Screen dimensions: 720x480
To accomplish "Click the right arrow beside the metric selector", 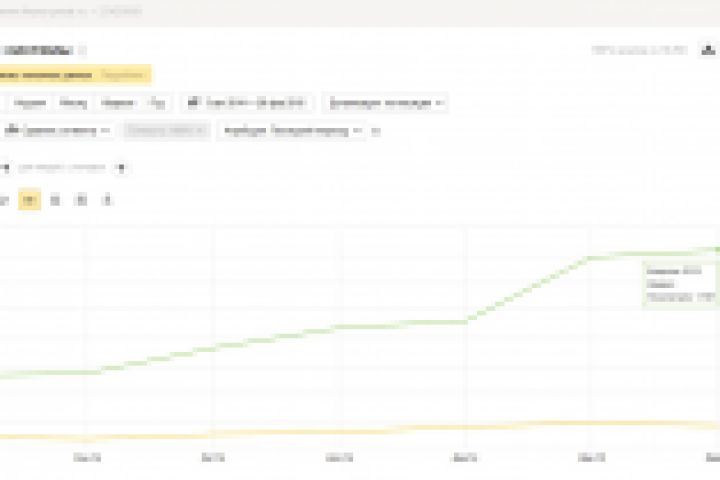I will pos(120,167).
